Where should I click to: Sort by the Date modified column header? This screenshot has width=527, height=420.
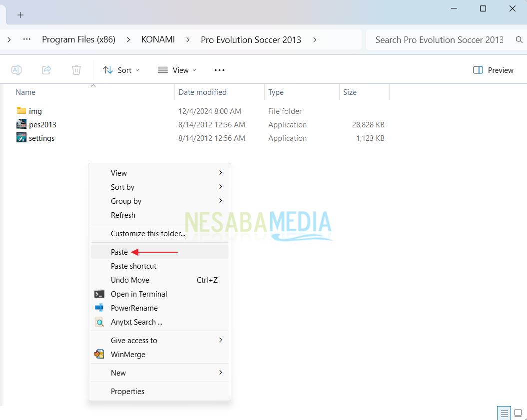[202, 92]
